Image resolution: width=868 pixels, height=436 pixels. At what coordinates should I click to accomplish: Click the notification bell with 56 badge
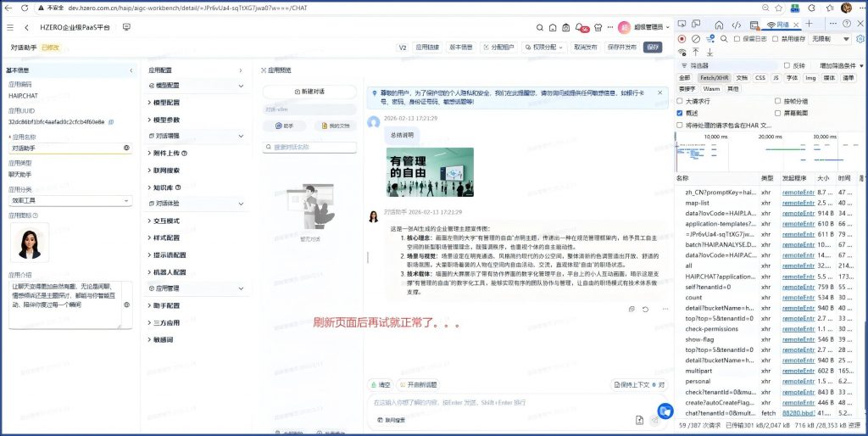(581, 27)
